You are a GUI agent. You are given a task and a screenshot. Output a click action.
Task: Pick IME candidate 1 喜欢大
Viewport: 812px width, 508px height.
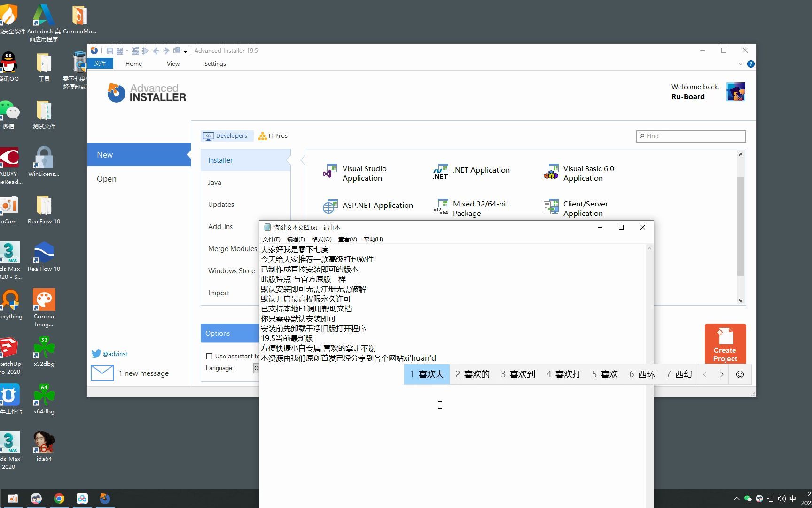coord(427,374)
